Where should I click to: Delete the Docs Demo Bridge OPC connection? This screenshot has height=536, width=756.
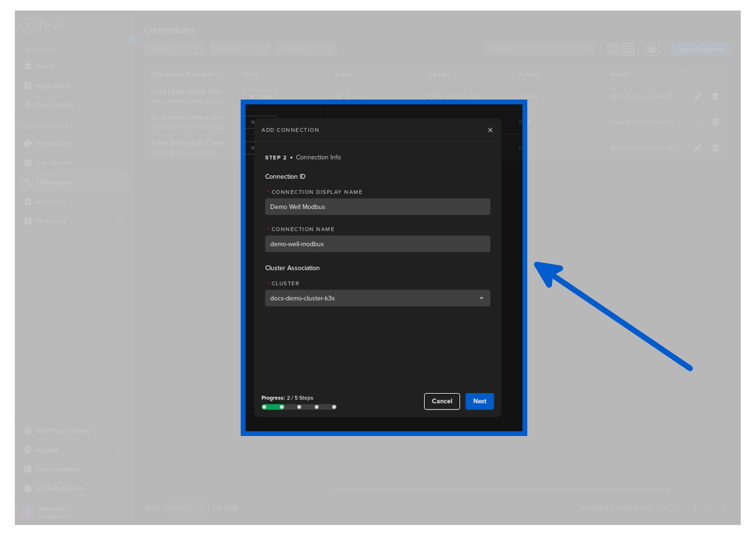coord(715,97)
